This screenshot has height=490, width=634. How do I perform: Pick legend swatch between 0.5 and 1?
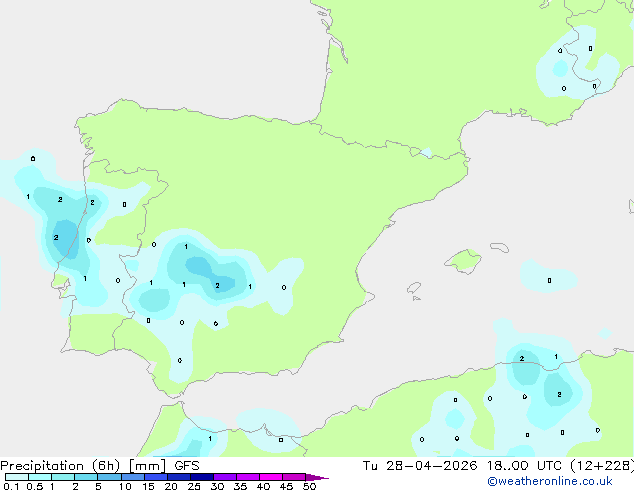pos(40,477)
